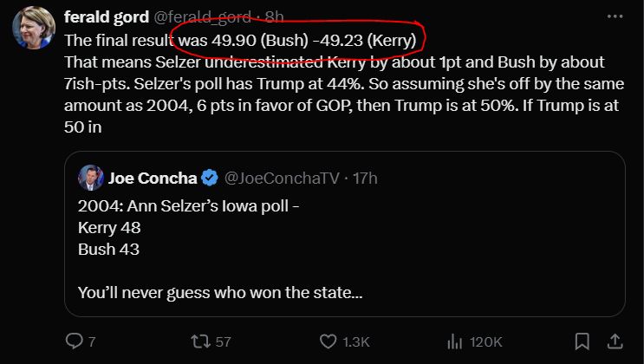Like the tweet with the heart icon
This screenshot has height=364, width=644.
point(328,341)
